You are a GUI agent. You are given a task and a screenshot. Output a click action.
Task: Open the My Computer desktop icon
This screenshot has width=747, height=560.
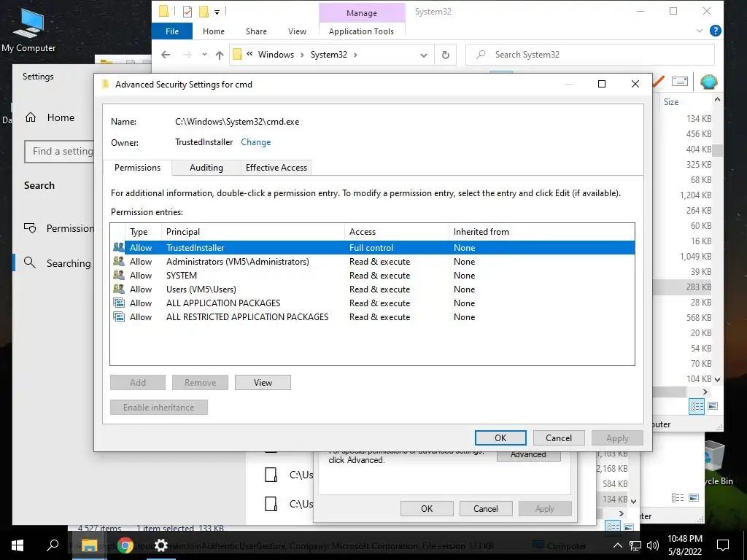pyautogui.click(x=28, y=30)
